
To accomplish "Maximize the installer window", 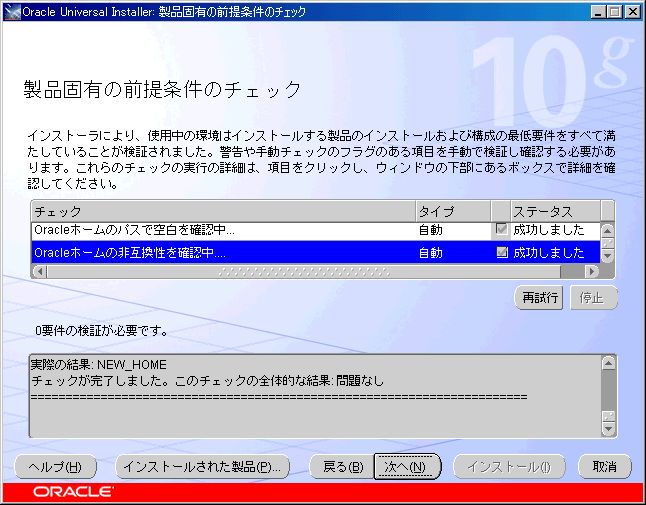I will (x=615, y=12).
